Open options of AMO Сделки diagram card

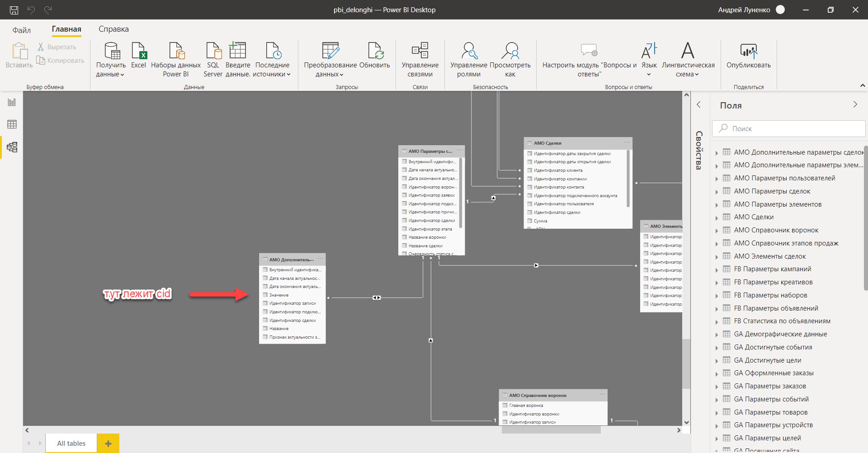pyautogui.click(x=627, y=142)
